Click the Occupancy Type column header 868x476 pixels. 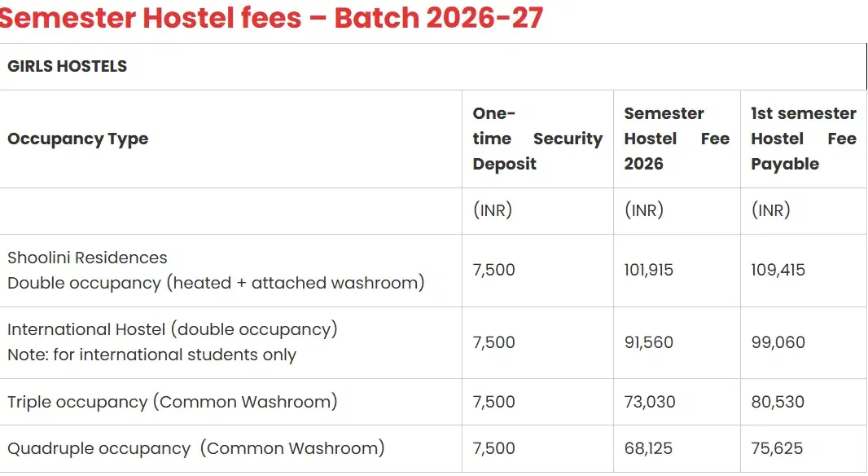tap(78, 139)
